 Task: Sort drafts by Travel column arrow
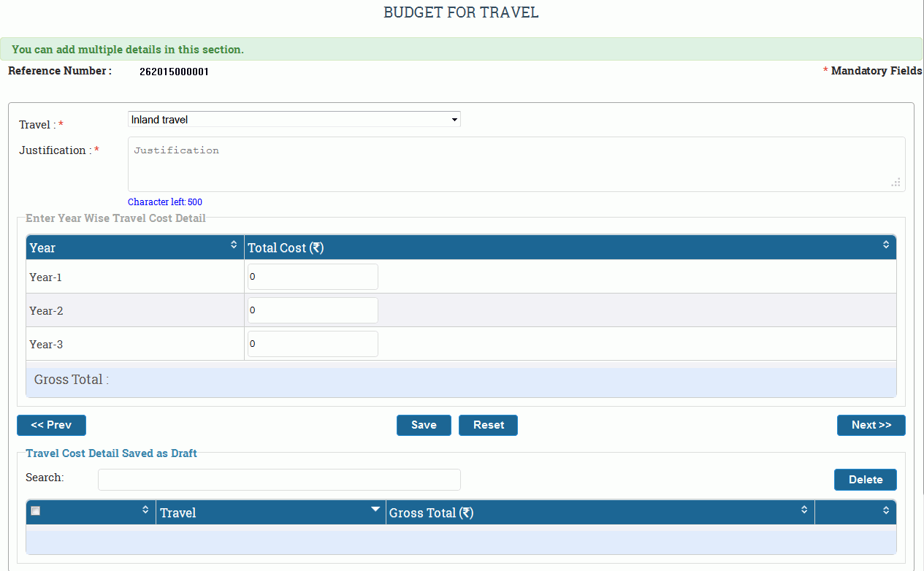pyautogui.click(x=375, y=509)
